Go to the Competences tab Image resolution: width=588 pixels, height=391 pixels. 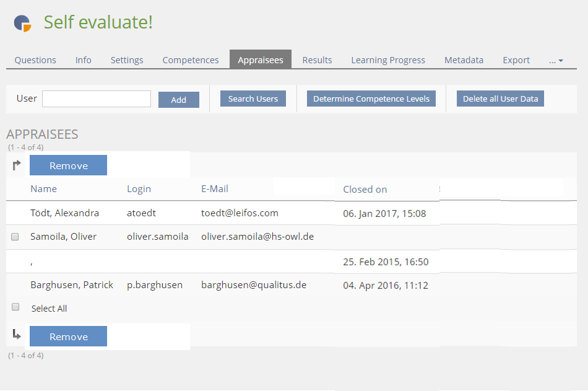191,60
